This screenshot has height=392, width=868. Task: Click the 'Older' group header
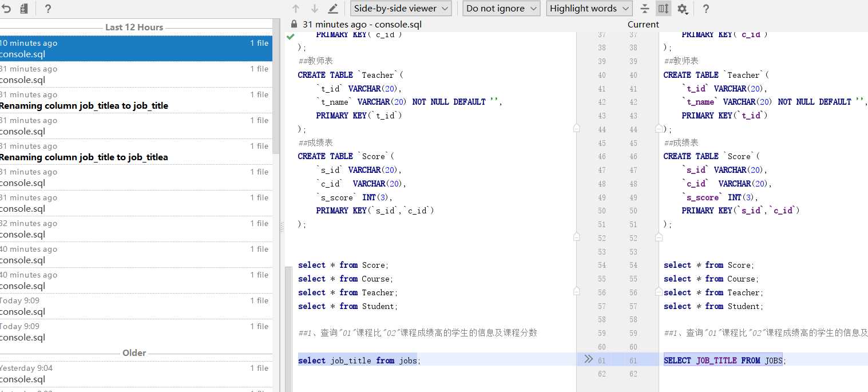(x=134, y=353)
